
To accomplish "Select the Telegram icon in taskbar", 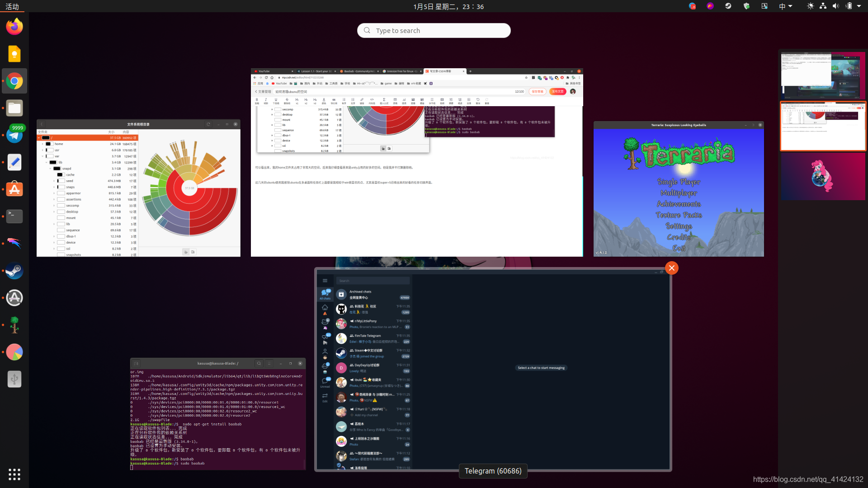I will 14,135.
